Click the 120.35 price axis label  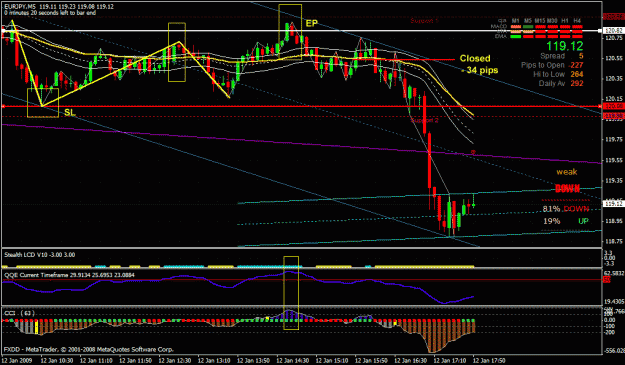point(614,78)
